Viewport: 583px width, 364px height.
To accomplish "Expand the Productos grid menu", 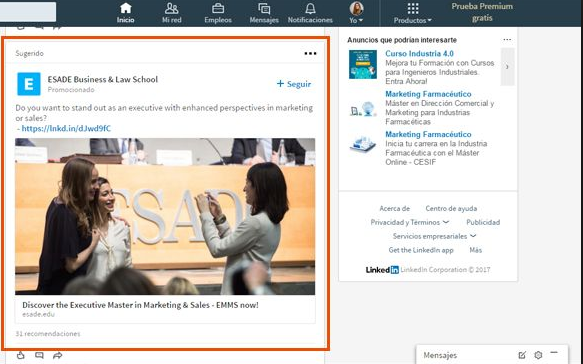I will pyautogui.click(x=413, y=13).
